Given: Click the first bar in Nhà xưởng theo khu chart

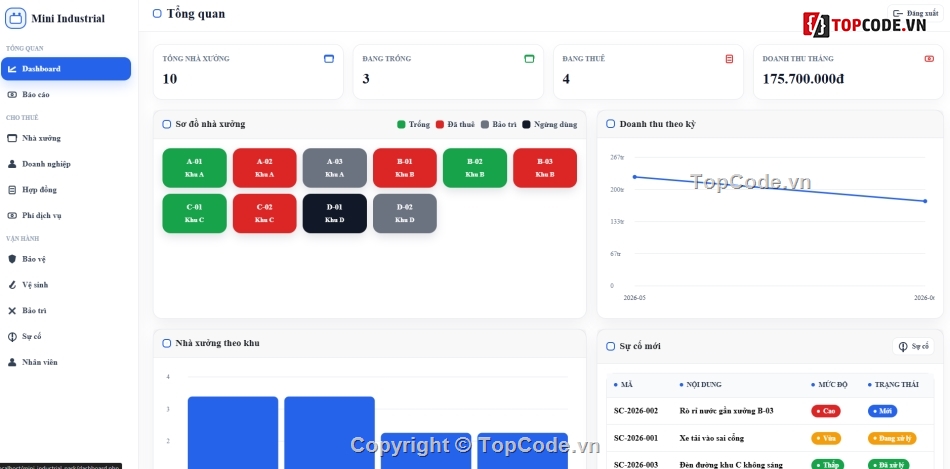Looking at the screenshot, I should (233, 433).
